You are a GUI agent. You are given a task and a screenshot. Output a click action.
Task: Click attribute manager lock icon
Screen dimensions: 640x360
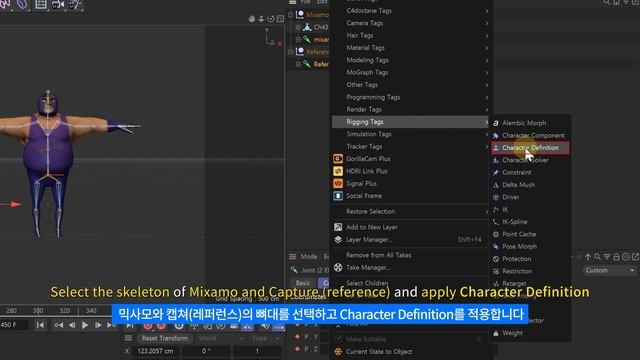[x=616, y=257]
